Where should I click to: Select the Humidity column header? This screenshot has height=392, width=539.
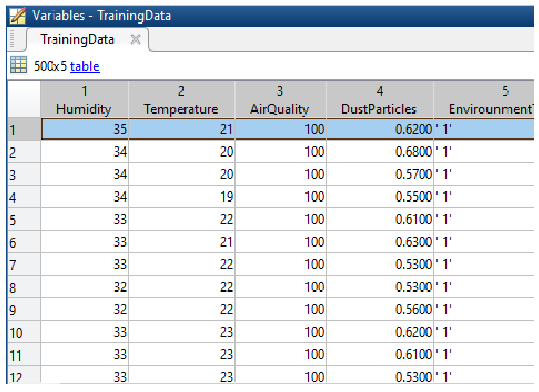84,100
